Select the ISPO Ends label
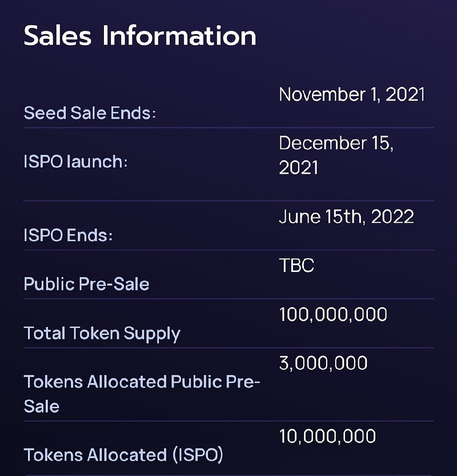Screen dimensions: 457x476 pyautogui.click(x=68, y=235)
